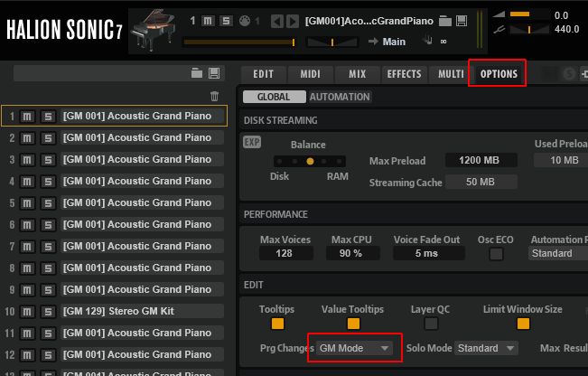
Task: Click the MIDI port icon in header
Action: [245, 21]
